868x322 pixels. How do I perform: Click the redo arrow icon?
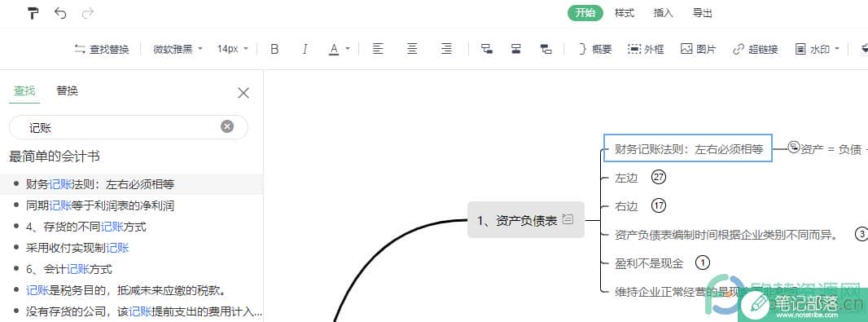(x=87, y=13)
